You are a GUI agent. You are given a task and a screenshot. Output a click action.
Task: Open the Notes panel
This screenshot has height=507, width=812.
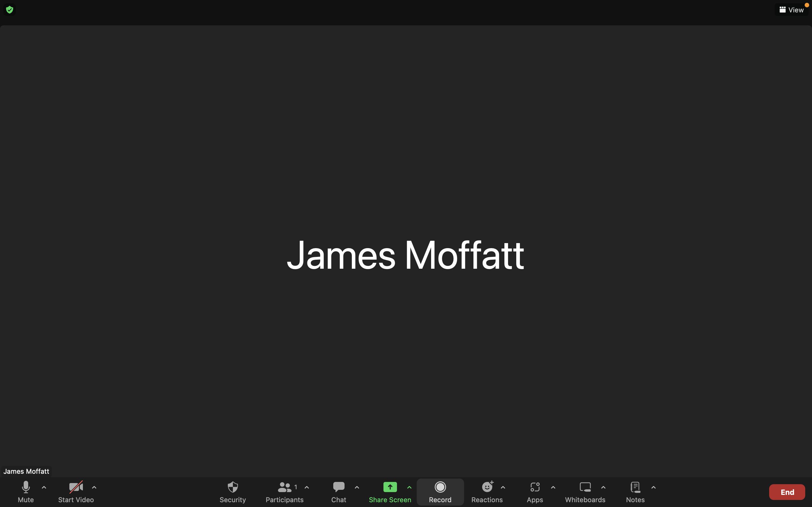click(x=635, y=491)
